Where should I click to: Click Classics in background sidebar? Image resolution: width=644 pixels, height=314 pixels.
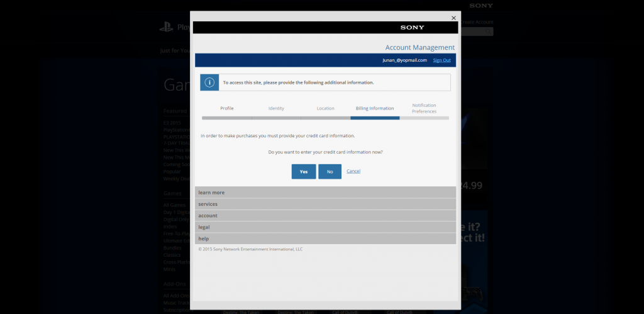(172, 255)
